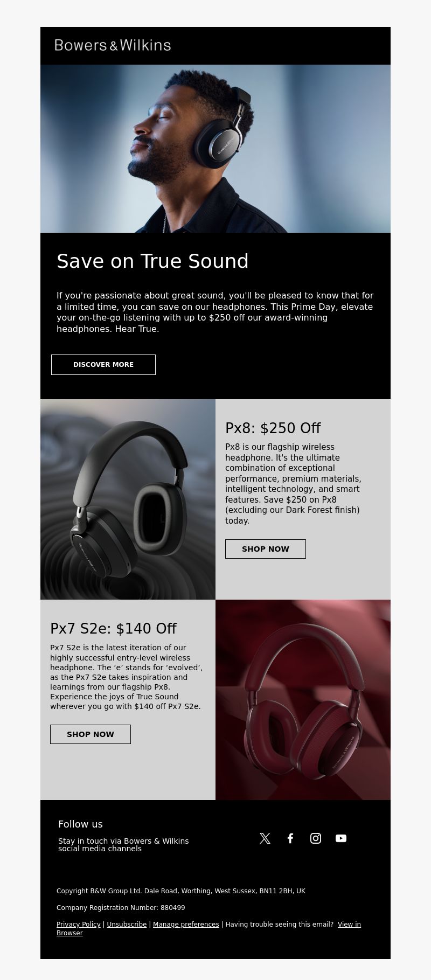The image size is (431, 980).
Task: Open the YouTube social icon
Action: [341, 838]
